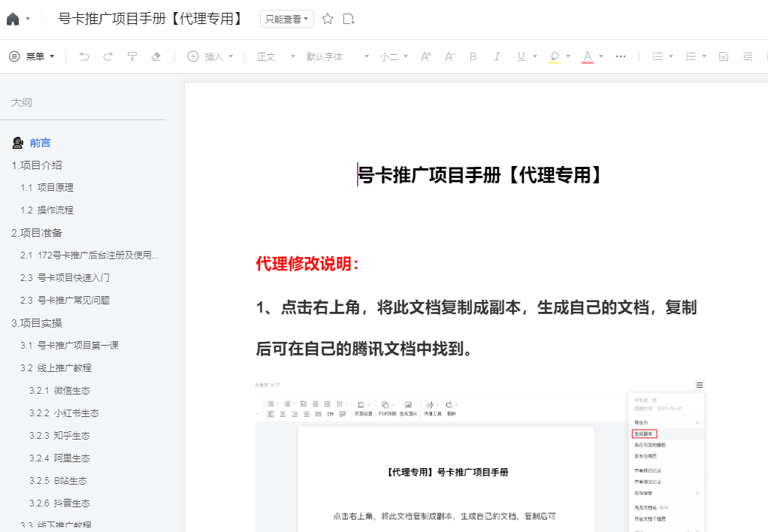Open the bulleted list icon
Viewport: 768px width, 532px height.
658,56
